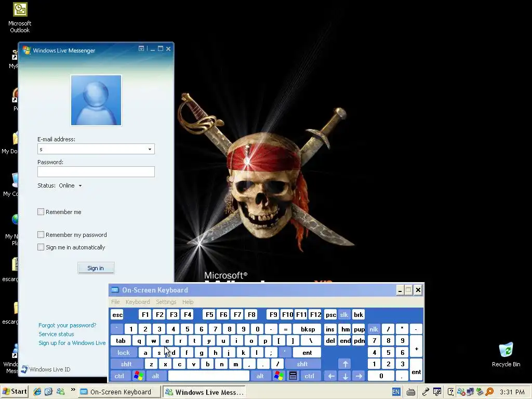Toggle the nlk num lock key
The width and height of the screenshot is (532, 399).
pyautogui.click(x=374, y=329)
